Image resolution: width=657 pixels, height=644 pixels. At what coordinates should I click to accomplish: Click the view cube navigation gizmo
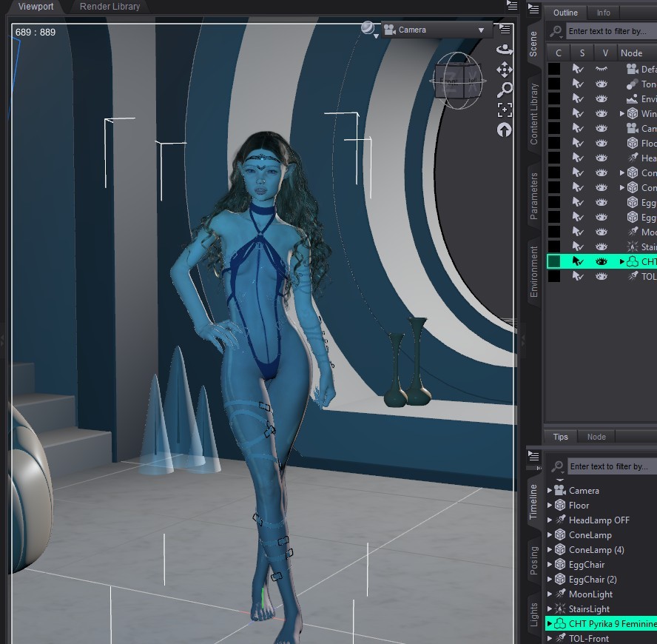[458, 81]
